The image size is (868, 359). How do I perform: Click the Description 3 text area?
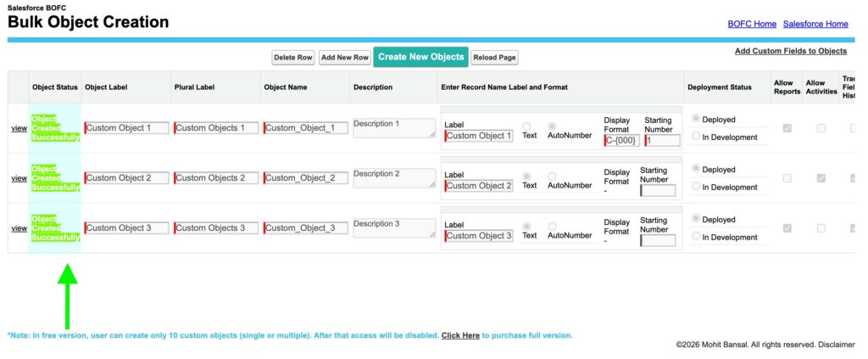[x=395, y=227]
